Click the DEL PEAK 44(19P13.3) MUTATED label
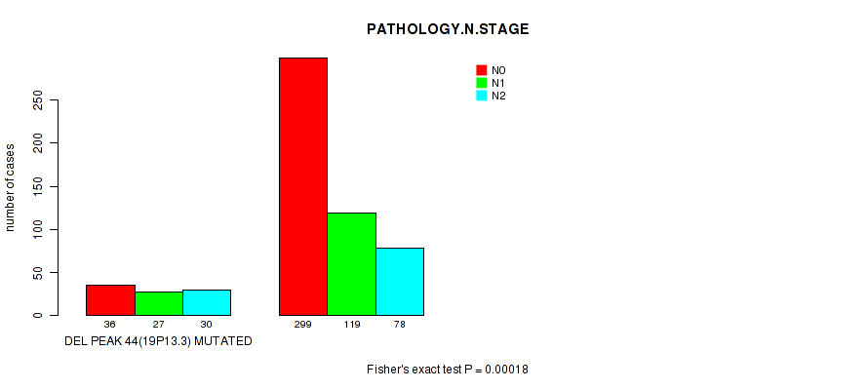The width and height of the screenshot is (868, 390). pyautogui.click(x=158, y=341)
